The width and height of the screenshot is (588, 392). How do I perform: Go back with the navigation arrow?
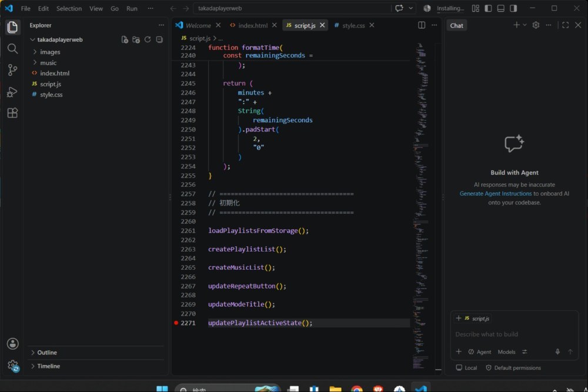pos(173,8)
